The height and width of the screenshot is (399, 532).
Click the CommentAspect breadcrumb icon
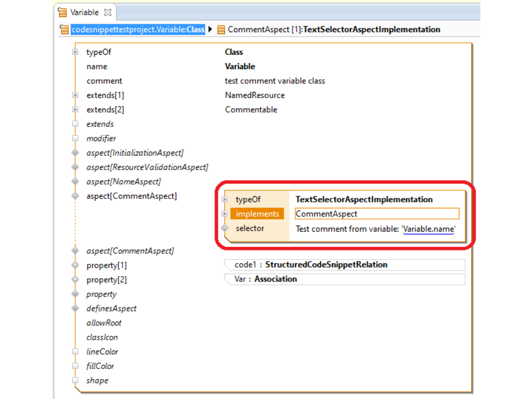(221, 30)
